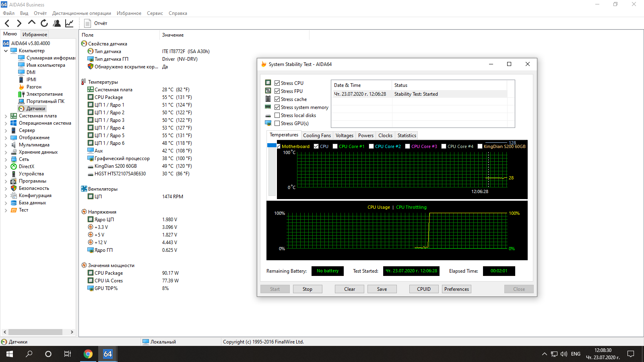The height and width of the screenshot is (362, 644).
Task: Expand the Тест tree node
Action: tap(6, 210)
